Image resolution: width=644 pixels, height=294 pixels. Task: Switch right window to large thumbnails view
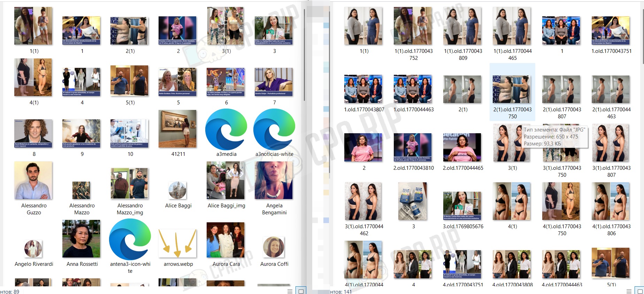(640, 291)
